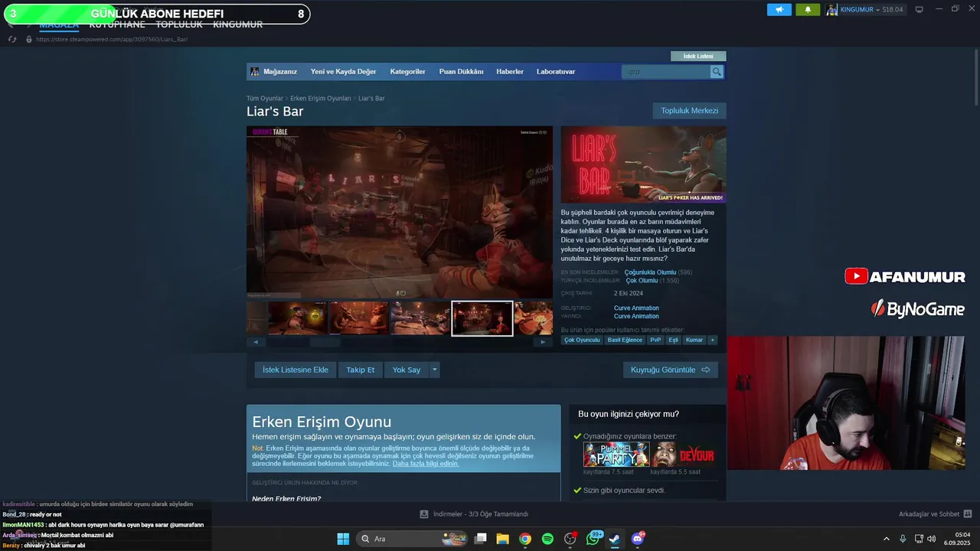Click Curve Animation developer link
Image resolution: width=980 pixels, height=551 pixels.
tap(636, 308)
